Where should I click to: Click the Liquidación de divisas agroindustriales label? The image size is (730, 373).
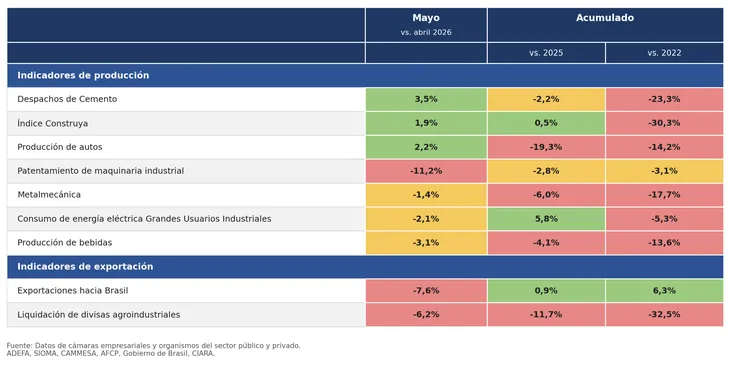pos(99,315)
